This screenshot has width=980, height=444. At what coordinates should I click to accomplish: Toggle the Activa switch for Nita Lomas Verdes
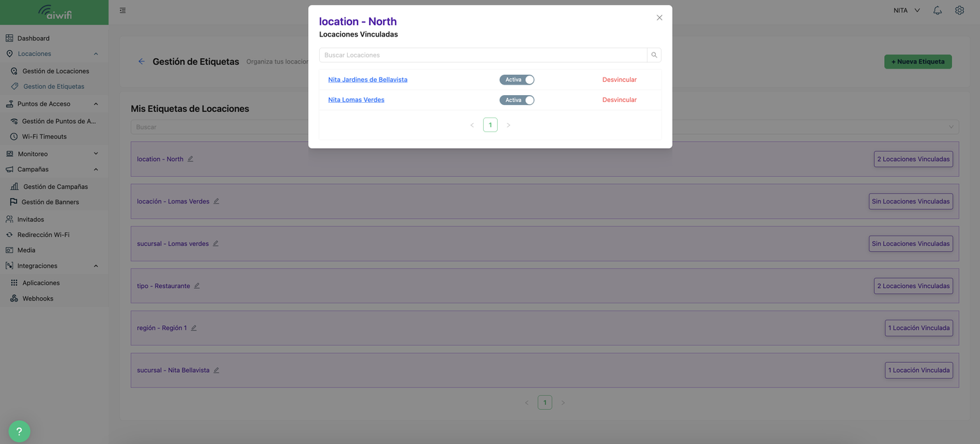[517, 100]
